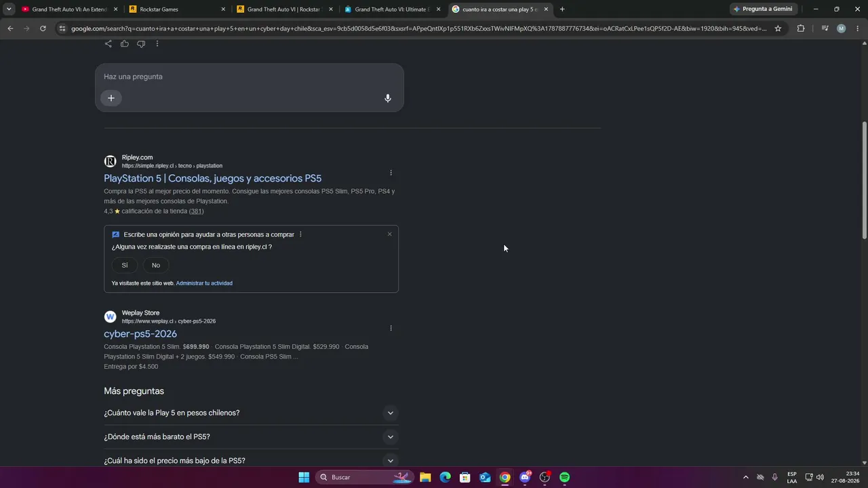Open File Explorer from the taskbar
This screenshot has height=488, width=868.
tap(425, 477)
